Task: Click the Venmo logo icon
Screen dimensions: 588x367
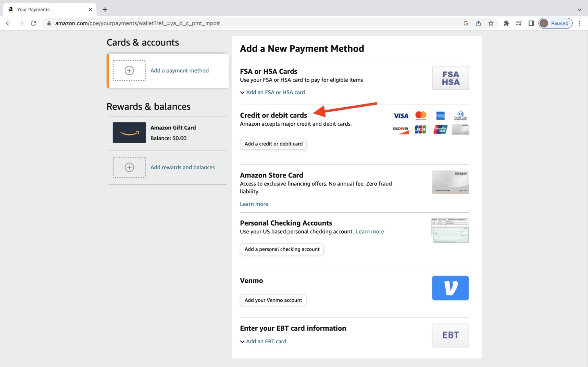Action: tap(450, 288)
